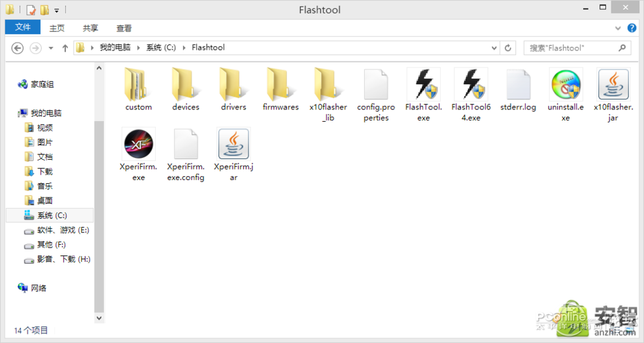Expand the ribbon with the chevron
644x343 pixels.
(618, 28)
